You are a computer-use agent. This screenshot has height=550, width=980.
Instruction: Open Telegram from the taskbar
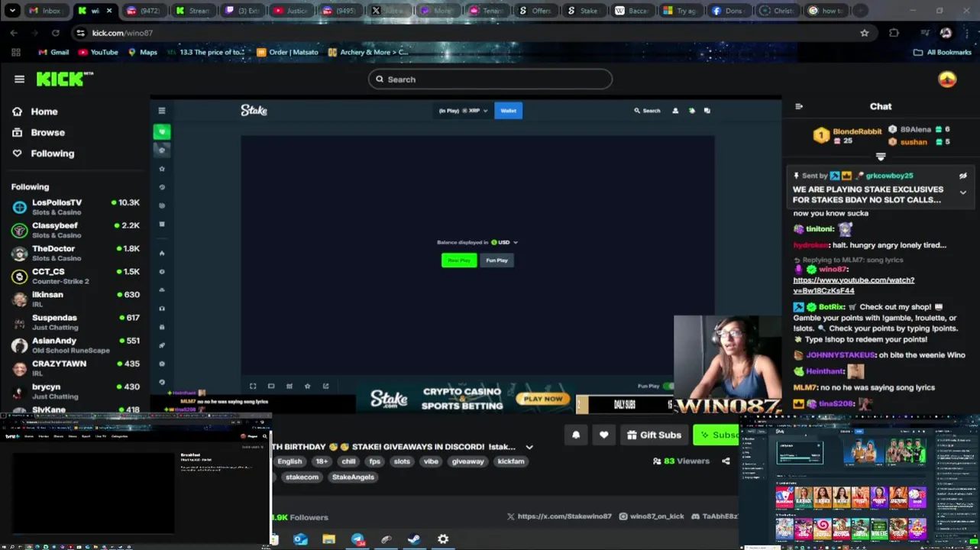point(357,539)
